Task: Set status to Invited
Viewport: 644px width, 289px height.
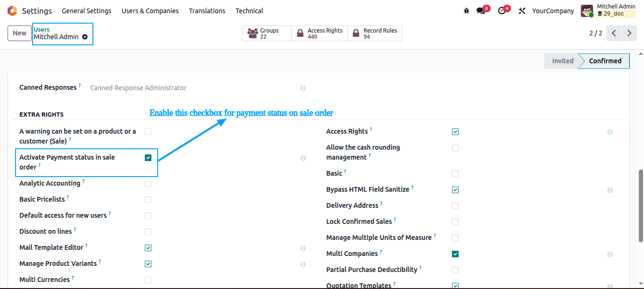Action: [x=562, y=61]
